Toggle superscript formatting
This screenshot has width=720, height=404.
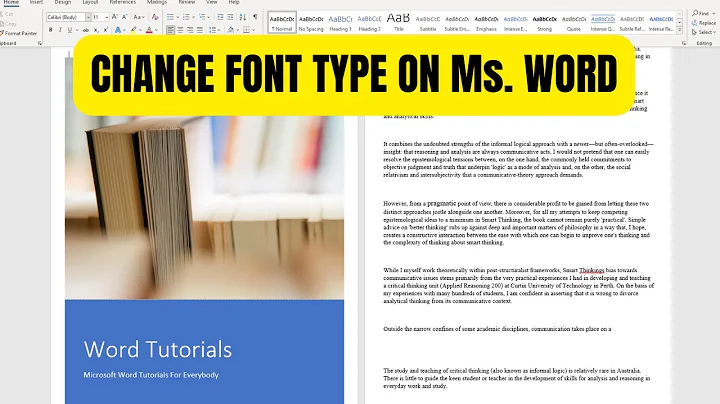106,30
